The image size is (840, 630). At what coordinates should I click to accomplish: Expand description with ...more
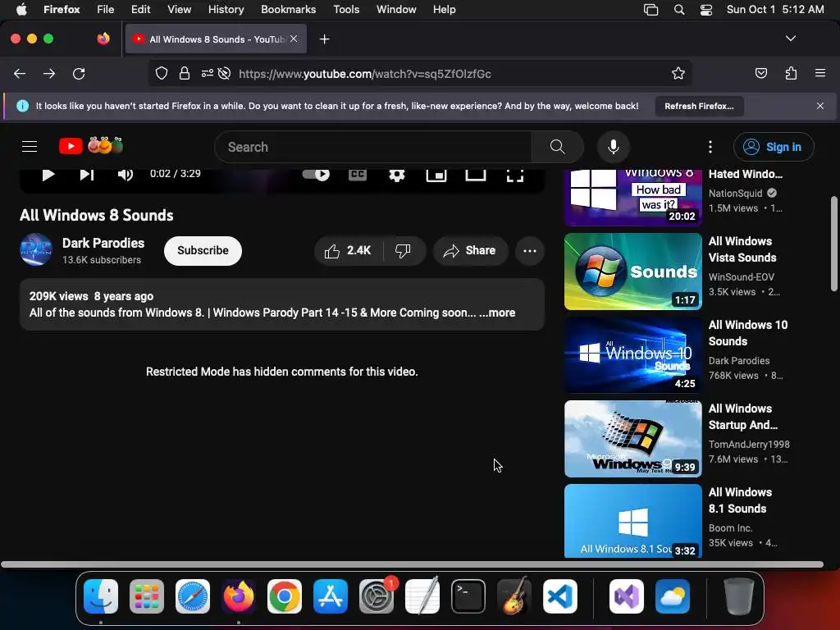tap(497, 313)
